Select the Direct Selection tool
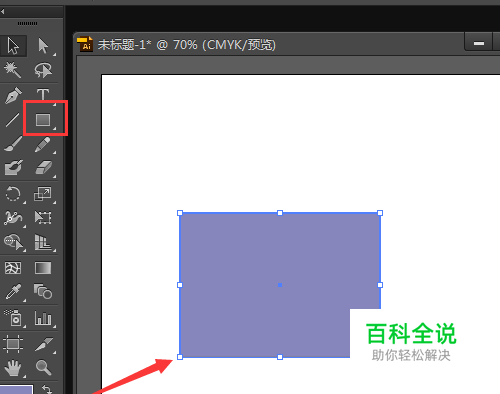Image resolution: width=500 pixels, height=394 pixels. [x=43, y=46]
